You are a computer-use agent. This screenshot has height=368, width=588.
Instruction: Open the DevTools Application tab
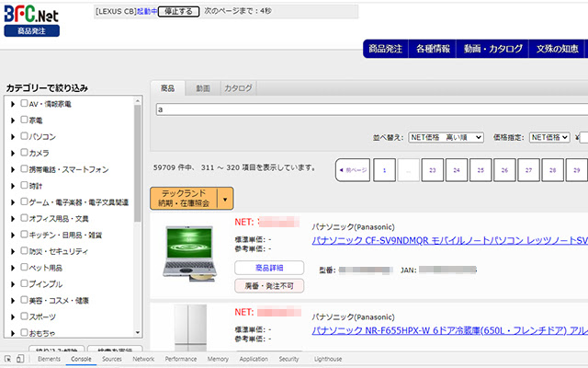click(254, 359)
